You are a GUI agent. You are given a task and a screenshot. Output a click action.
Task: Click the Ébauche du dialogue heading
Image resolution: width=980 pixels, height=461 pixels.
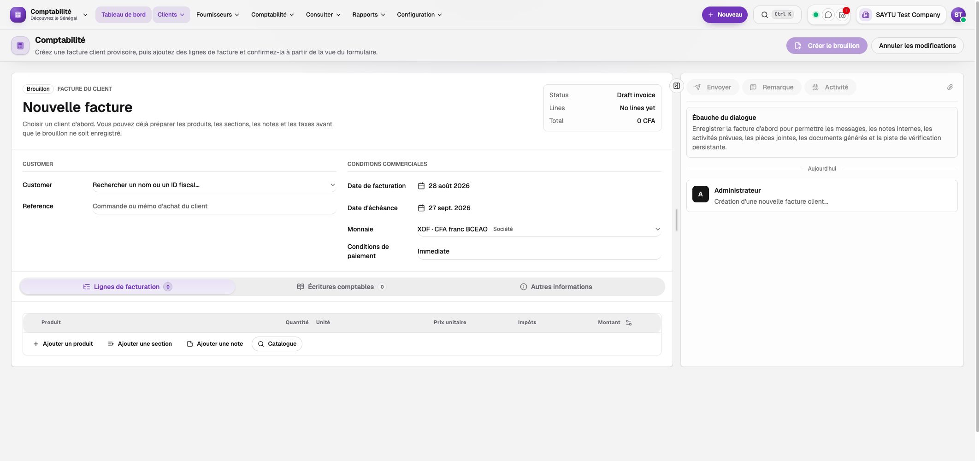tap(724, 118)
